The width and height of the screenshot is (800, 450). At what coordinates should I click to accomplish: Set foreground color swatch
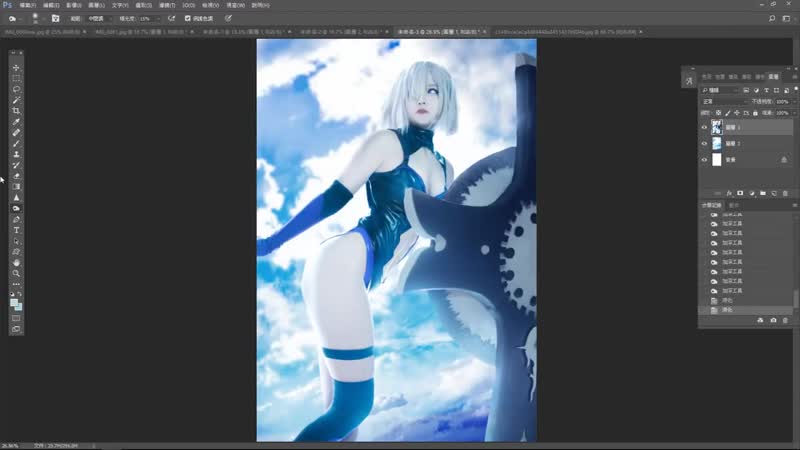[x=14, y=303]
